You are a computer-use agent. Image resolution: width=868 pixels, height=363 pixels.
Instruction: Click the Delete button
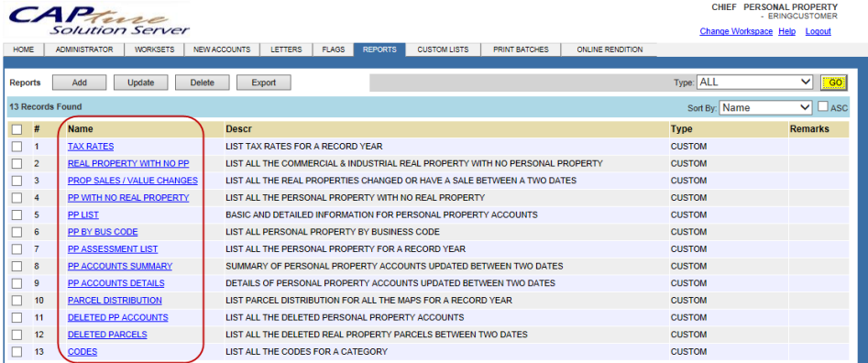(202, 82)
